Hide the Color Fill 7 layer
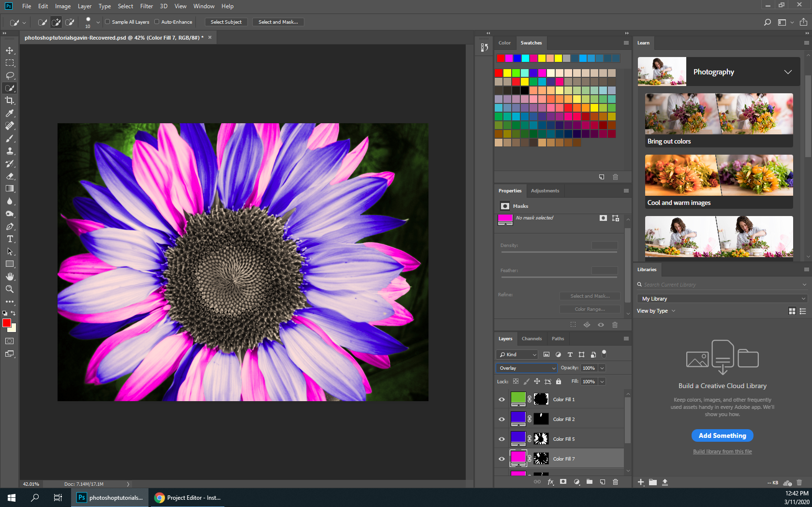 (x=502, y=459)
